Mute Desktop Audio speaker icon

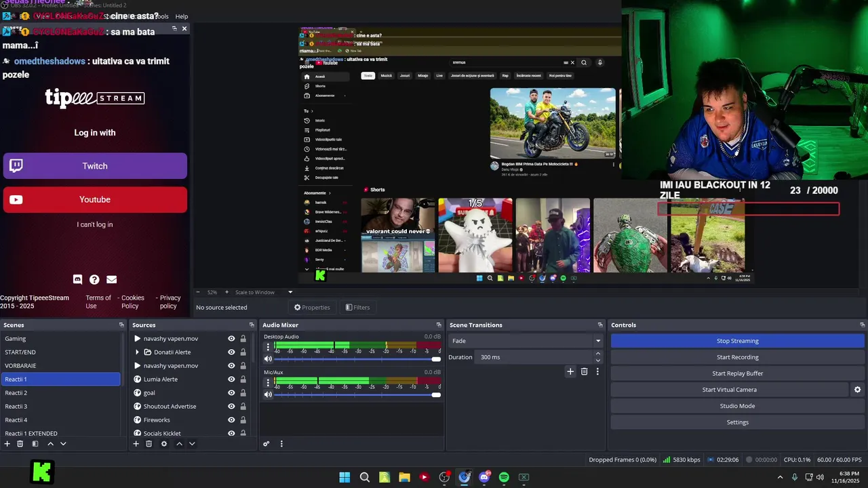coord(268,359)
